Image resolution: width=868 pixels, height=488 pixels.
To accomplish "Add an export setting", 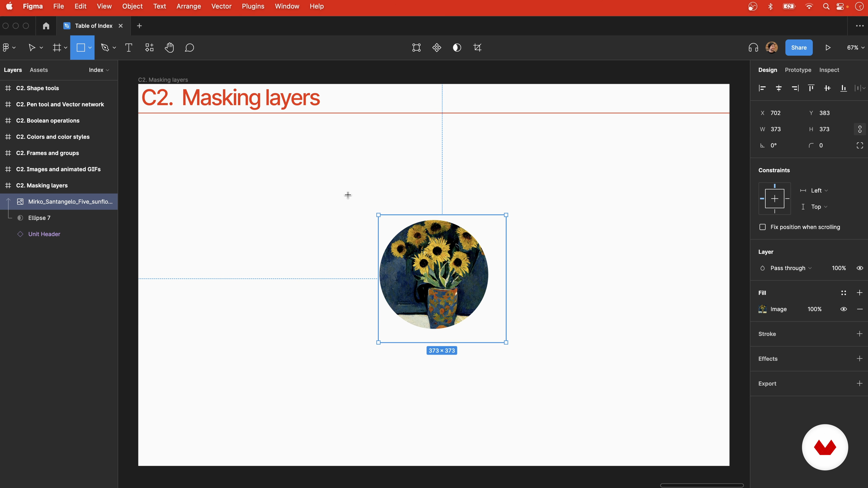I will (x=860, y=384).
